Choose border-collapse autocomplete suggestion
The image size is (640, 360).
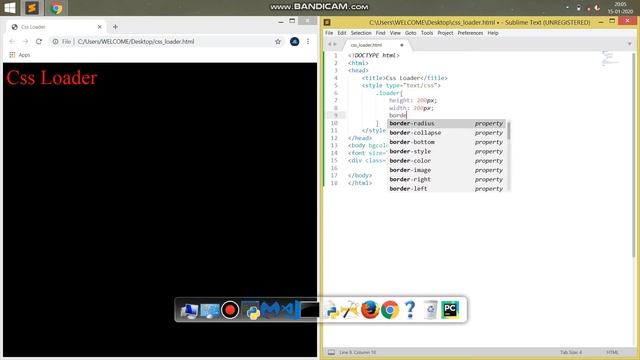pos(447,133)
